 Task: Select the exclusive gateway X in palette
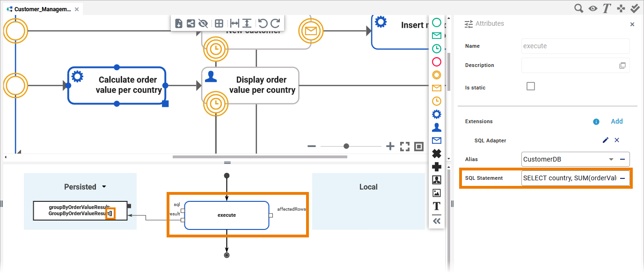pyautogui.click(x=436, y=153)
